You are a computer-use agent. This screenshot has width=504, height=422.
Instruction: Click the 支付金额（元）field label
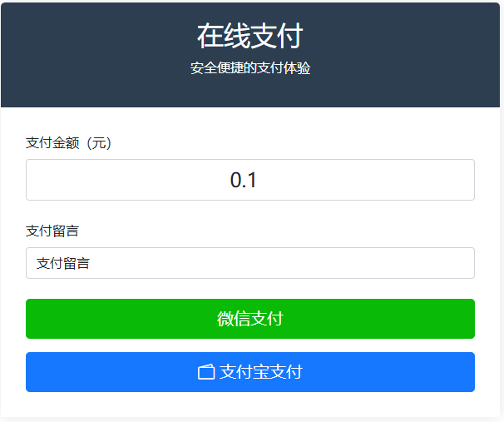[x=68, y=143]
